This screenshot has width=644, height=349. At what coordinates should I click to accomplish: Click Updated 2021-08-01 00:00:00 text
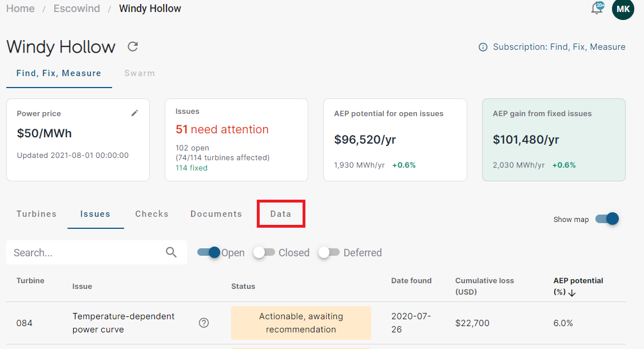coord(73,155)
